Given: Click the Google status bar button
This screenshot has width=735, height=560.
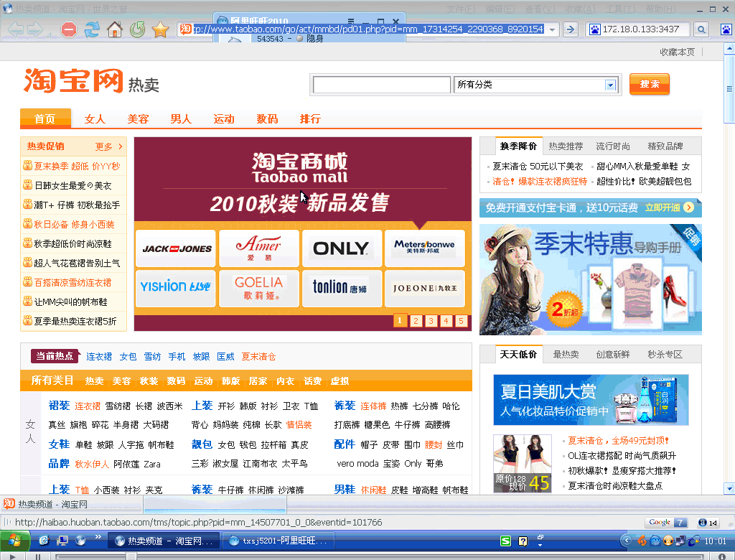Looking at the screenshot, I should click(666, 523).
